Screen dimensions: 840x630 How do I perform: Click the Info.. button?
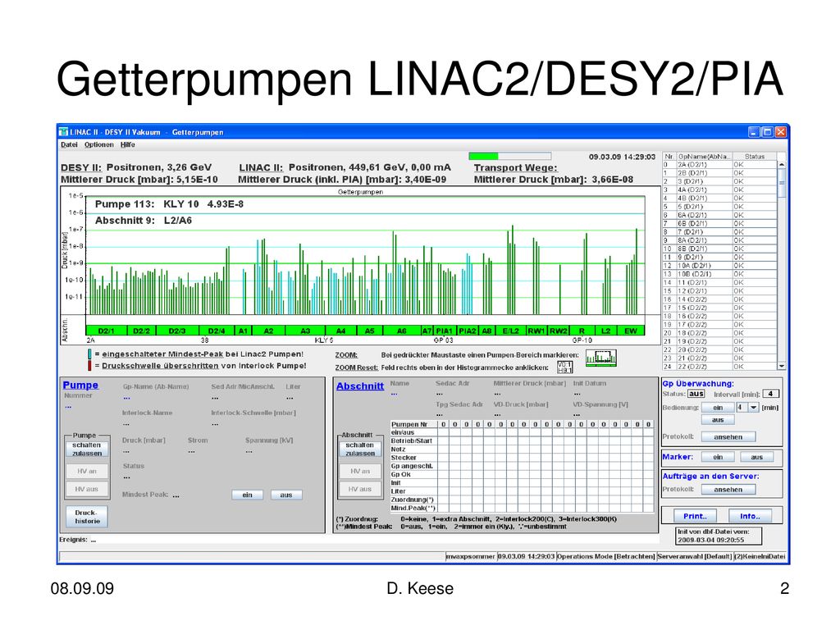coord(750,517)
